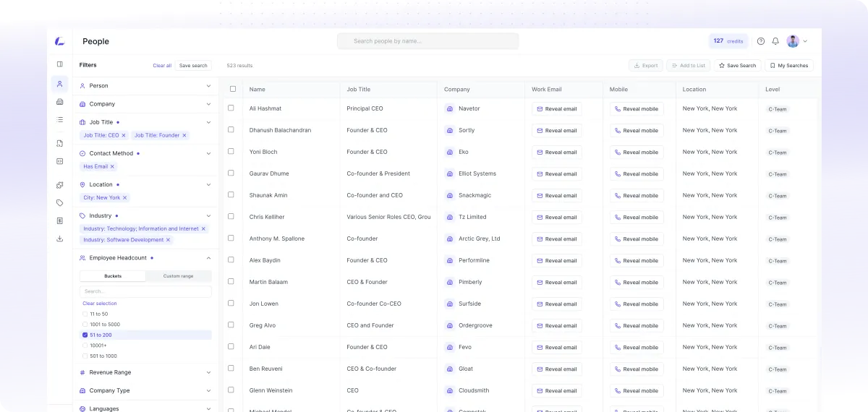Sort by the Job Title column header

[358, 90]
